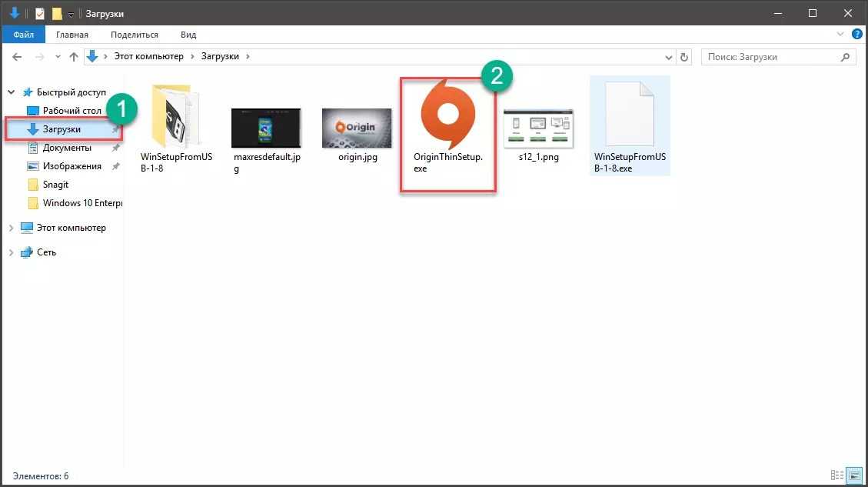This screenshot has width=868, height=487.
Task: Select Сеть in the navigation pane
Action: (46, 252)
